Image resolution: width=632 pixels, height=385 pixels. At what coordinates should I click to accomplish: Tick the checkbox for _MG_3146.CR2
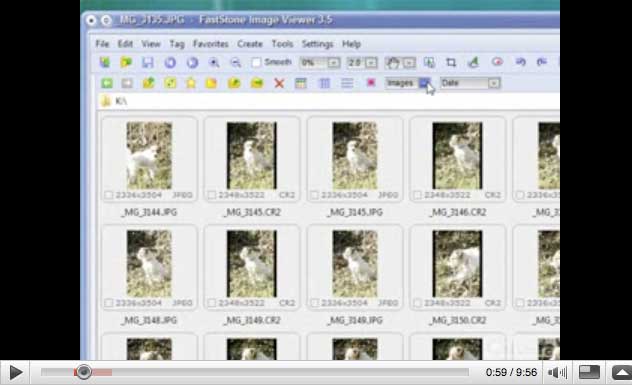click(x=418, y=195)
